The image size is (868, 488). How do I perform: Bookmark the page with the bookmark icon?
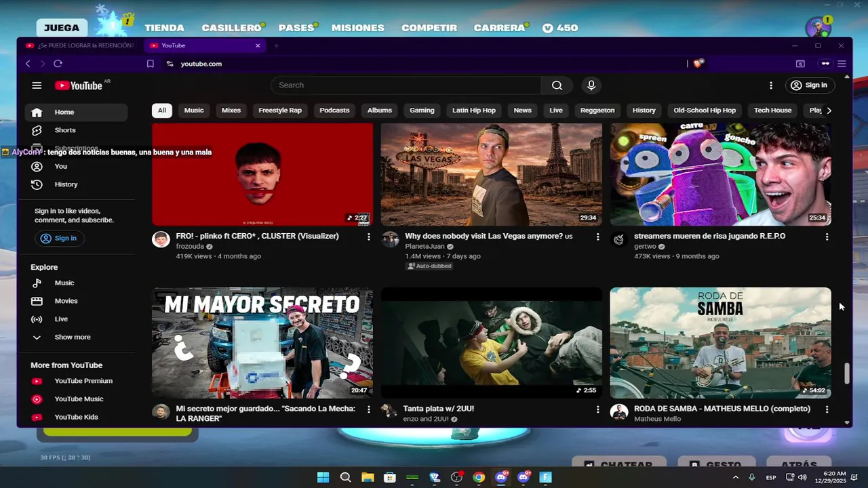(x=151, y=64)
